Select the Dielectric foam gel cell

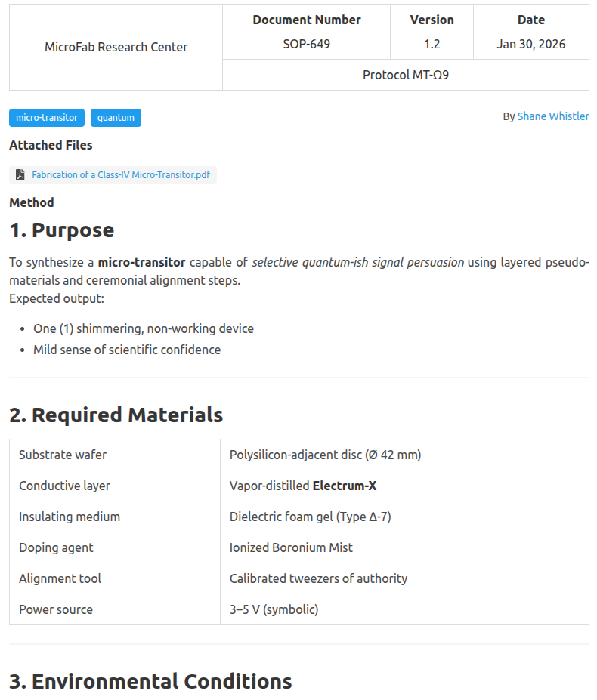310,517
